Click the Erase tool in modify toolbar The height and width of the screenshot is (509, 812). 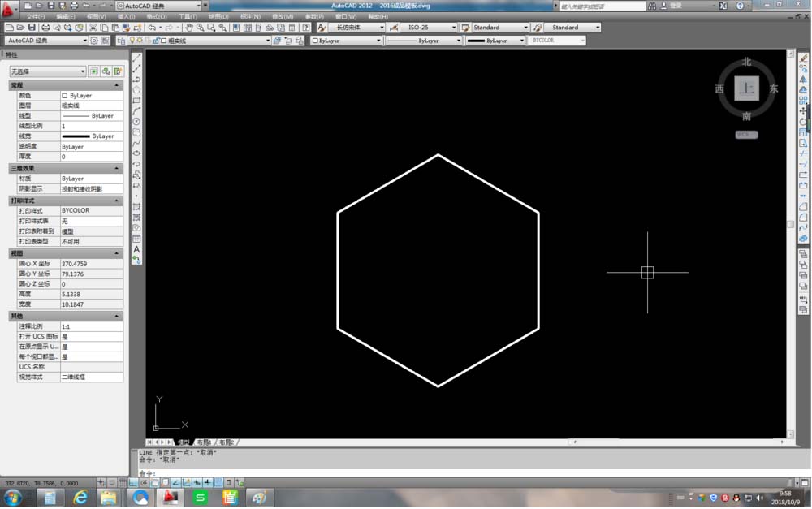pyautogui.click(x=803, y=58)
